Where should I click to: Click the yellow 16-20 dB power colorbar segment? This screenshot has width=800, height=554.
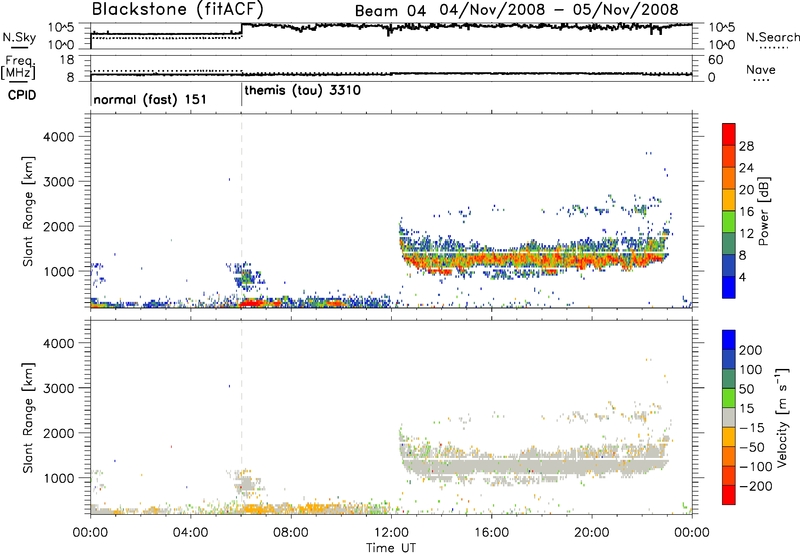click(729, 199)
